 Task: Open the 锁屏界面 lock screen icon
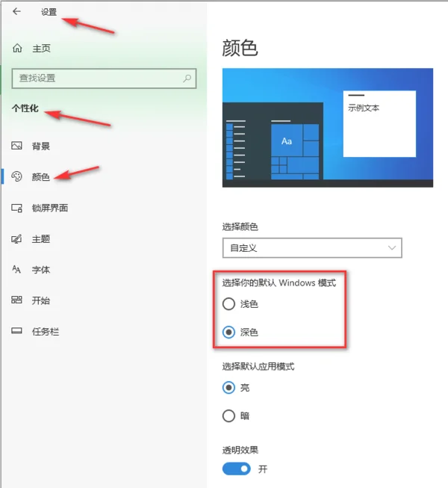16,208
